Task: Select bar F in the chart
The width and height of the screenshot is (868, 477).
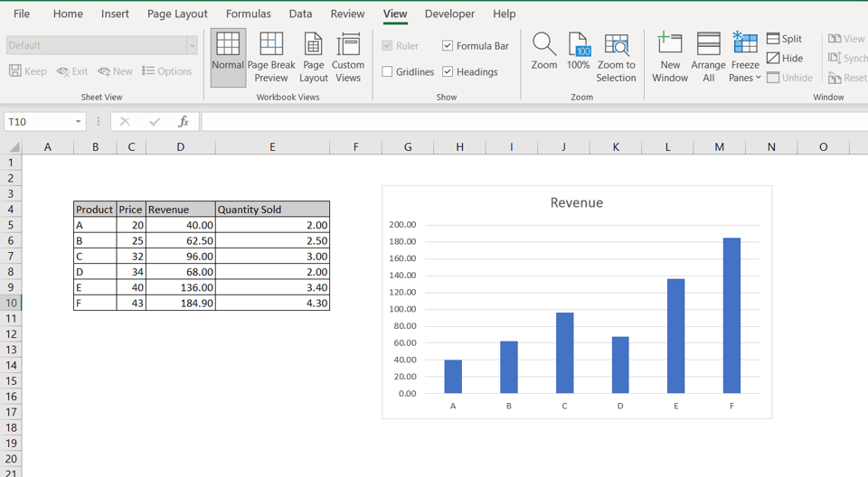Action: tap(731, 315)
